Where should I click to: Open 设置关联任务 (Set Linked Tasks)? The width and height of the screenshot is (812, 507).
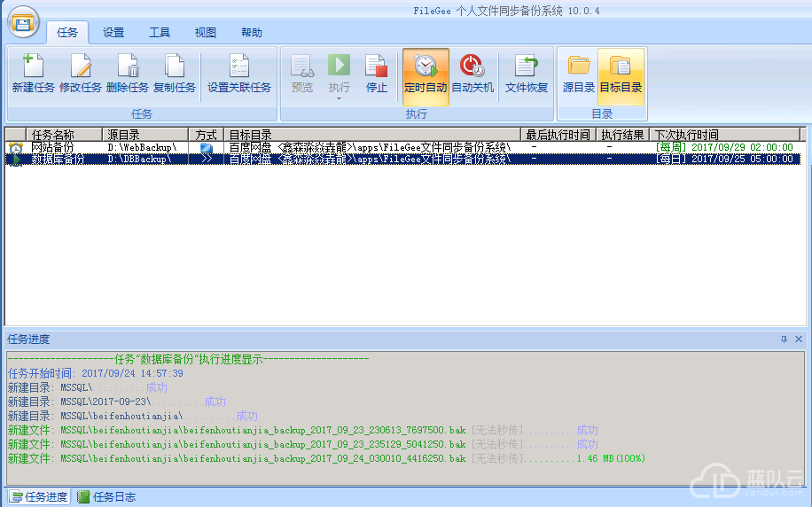239,74
